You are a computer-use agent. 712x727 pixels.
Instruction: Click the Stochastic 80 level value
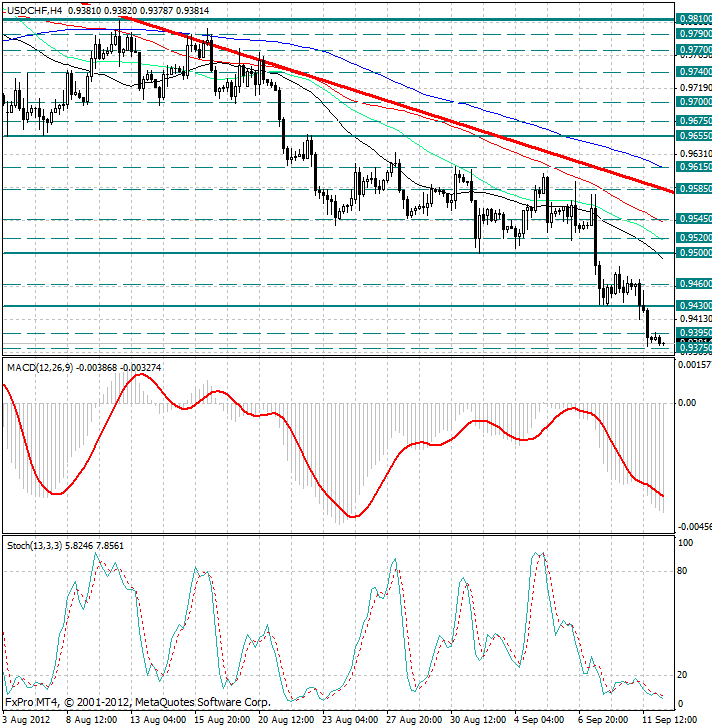point(682,571)
